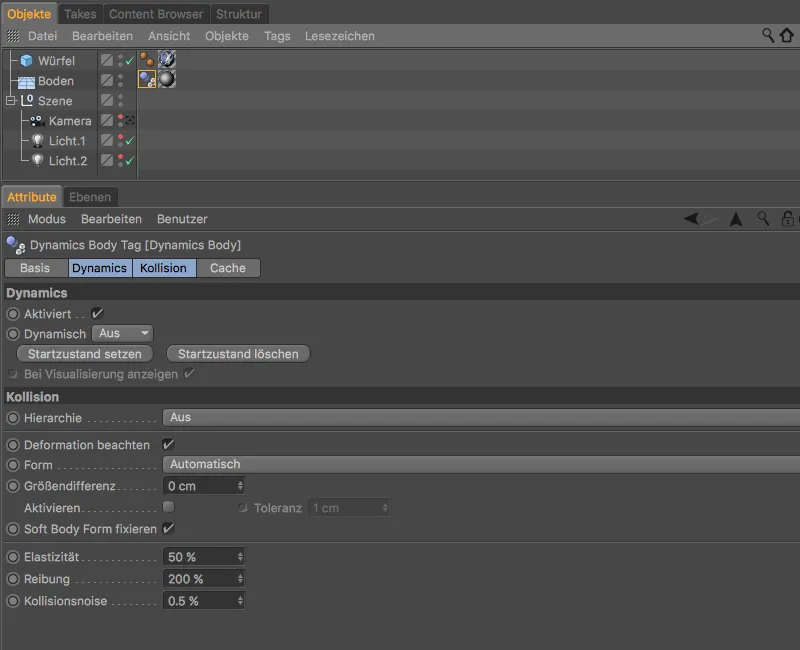The height and width of the screenshot is (650, 800).
Task: Enable the Aktivieren checkbox
Action: point(168,507)
